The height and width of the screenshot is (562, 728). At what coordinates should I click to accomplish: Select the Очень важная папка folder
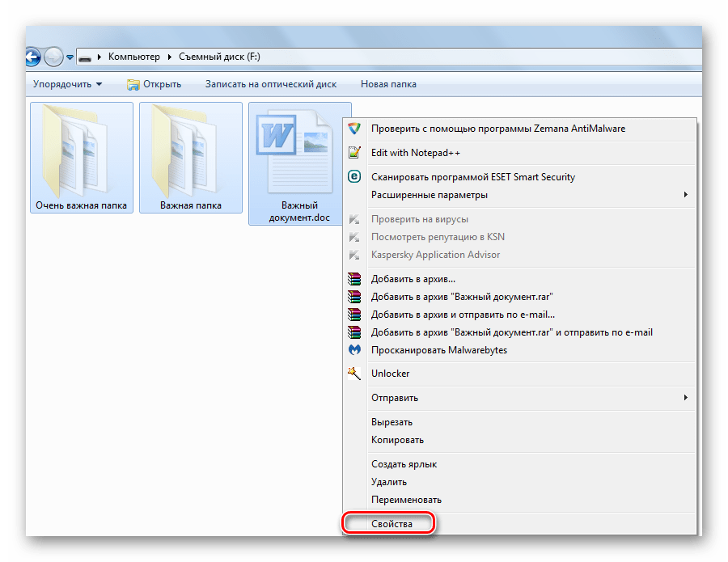[x=82, y=158]
